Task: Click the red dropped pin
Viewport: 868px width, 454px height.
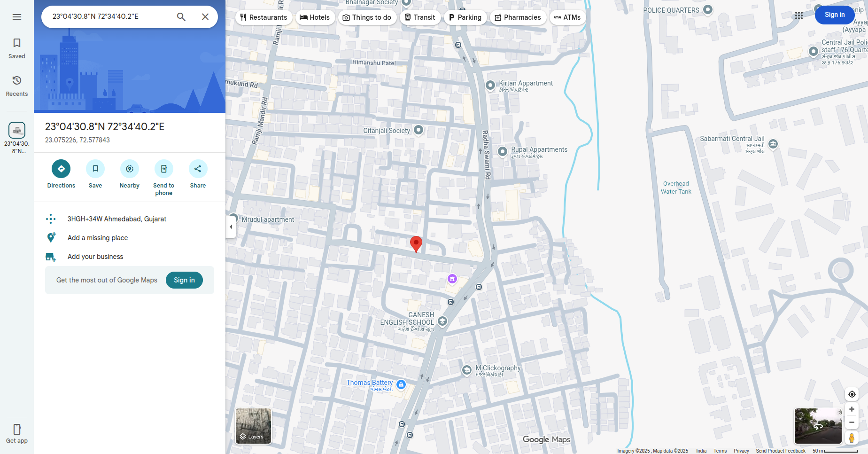Action: 416,244
